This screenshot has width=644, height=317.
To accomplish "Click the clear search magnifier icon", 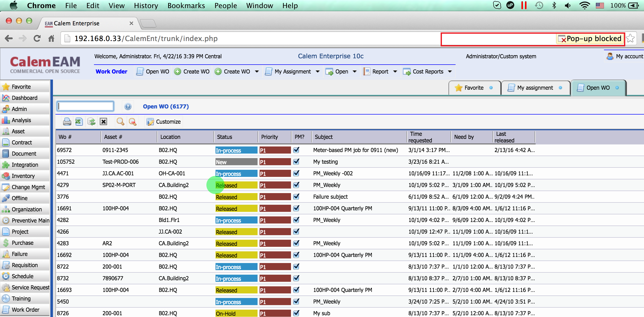I will tap(132, 122).
